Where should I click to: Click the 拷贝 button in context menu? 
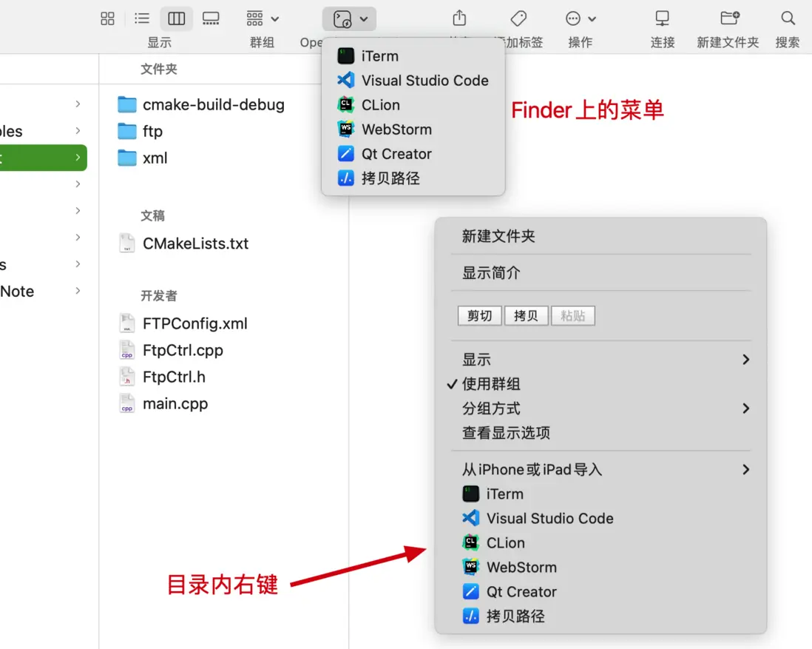tap(526, 316)
